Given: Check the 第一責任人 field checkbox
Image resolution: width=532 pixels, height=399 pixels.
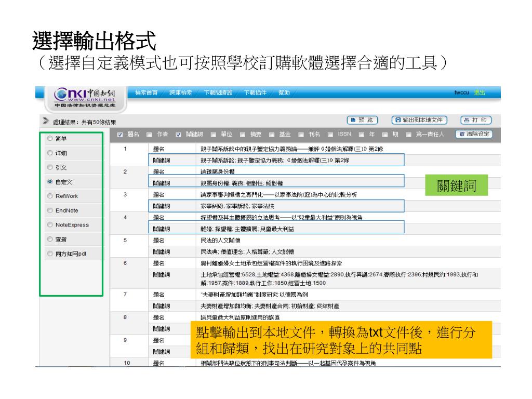Looking at the screenshot, I should [409, 135].
